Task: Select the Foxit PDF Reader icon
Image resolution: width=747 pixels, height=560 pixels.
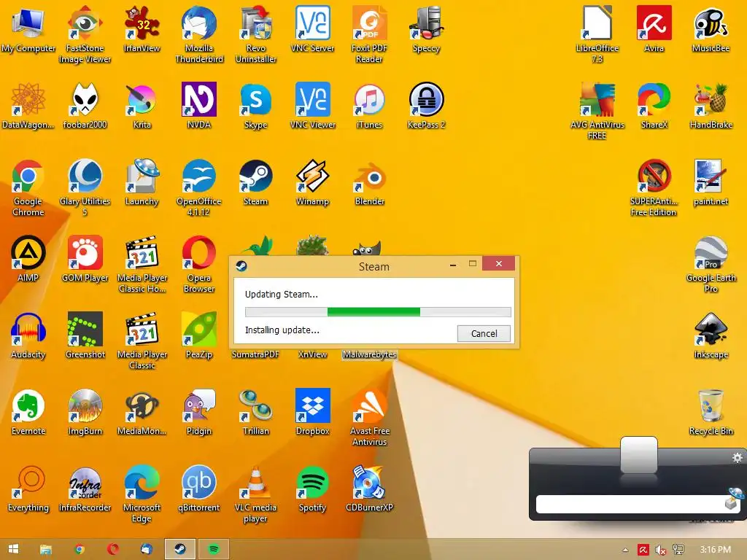Action: point(369,35)
